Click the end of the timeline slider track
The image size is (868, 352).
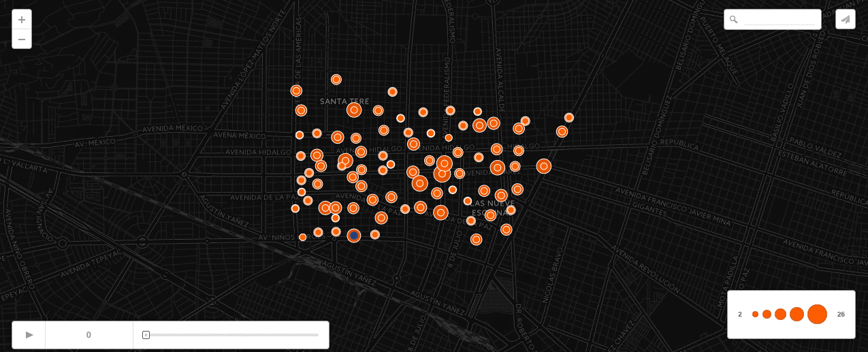(317, 335)
